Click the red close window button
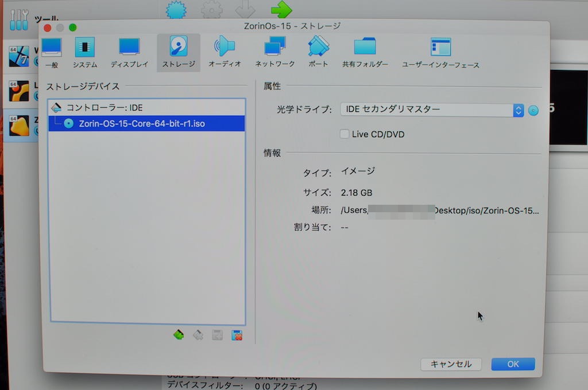Image resolution: width=588 pixels, height=390 pixels. coord(48,28)
